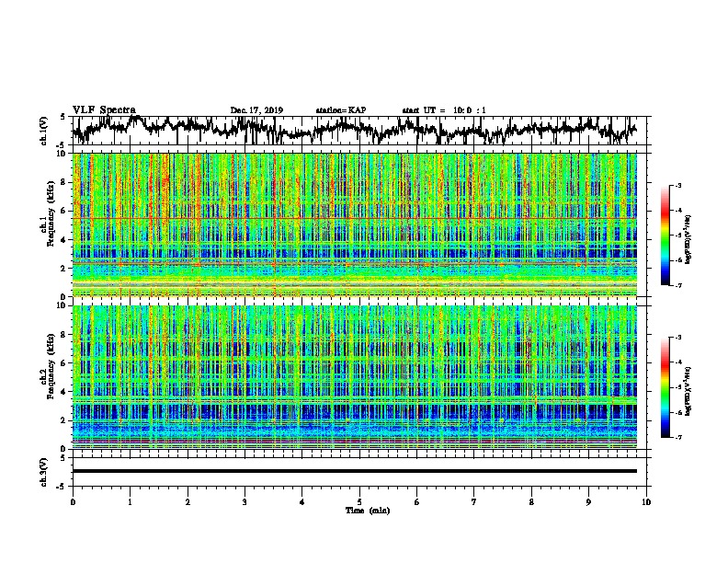The width and height of the screenshot is (728, 563).
Task: Click the "Time (min)" axis title
Action: click(368, 511)
